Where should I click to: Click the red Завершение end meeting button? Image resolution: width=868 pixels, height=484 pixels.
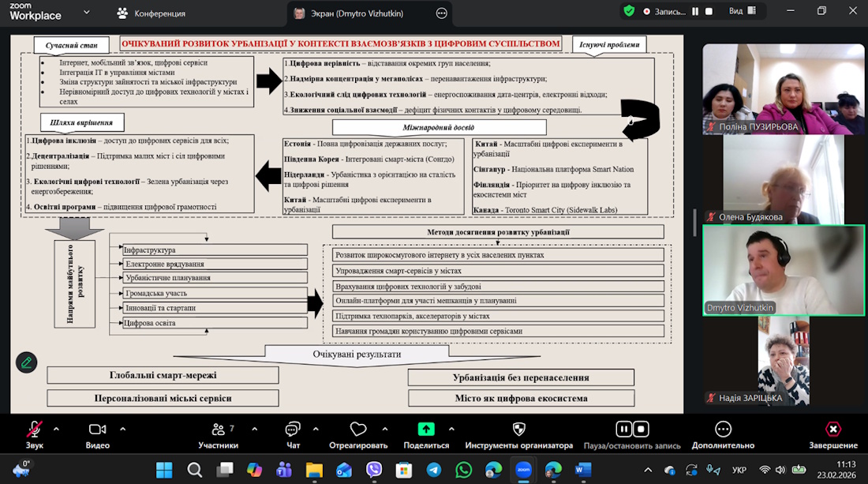(832, 430)
